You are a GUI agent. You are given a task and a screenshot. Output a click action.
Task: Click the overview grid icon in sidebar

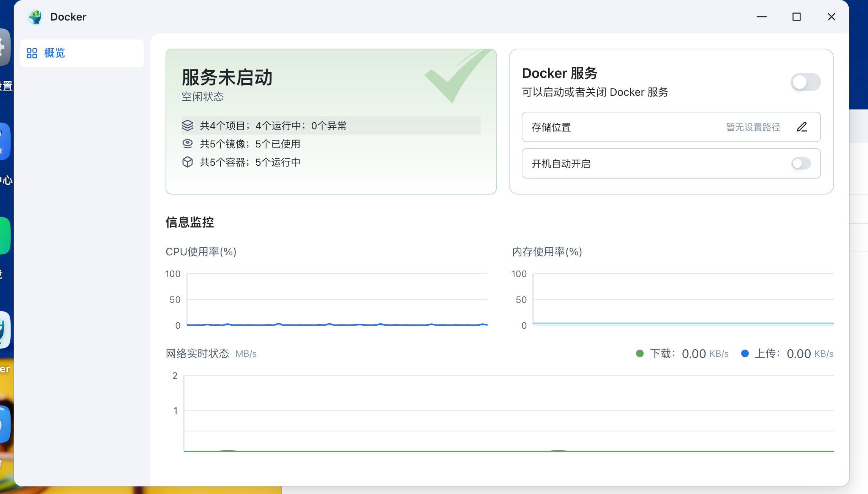coord(32,53)
